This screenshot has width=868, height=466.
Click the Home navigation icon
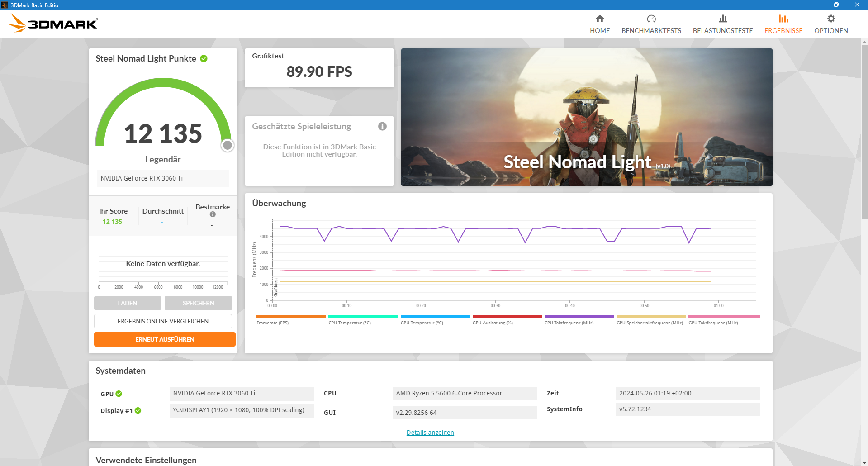coord(600,19)
